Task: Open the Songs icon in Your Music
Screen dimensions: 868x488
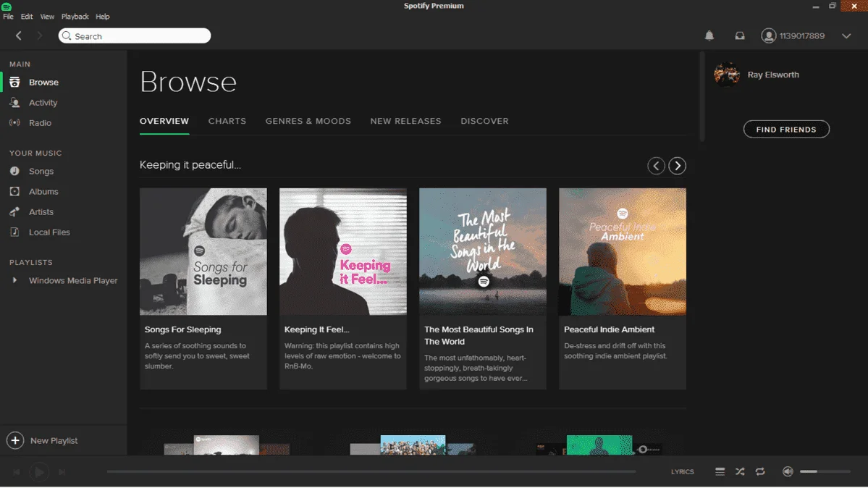Action: click(14, 171)
